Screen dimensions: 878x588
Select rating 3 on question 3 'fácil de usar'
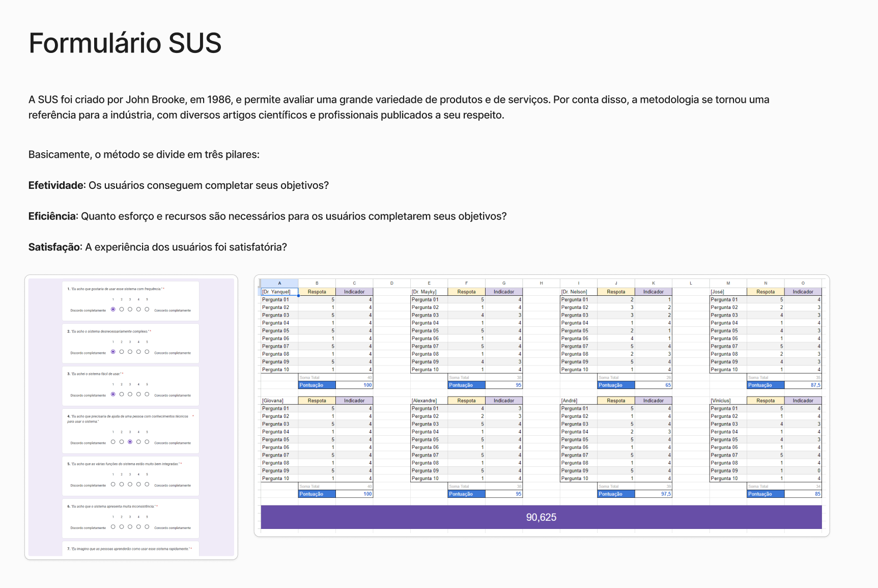(130, 395)
